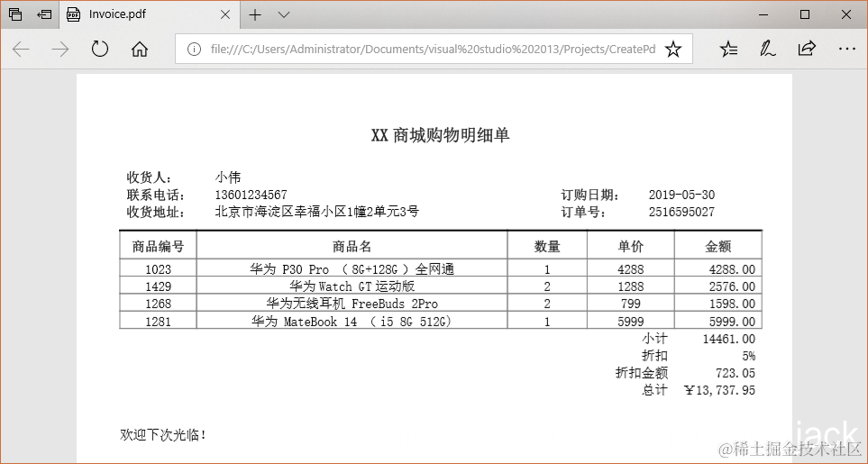Click the 收货人 label

(149, 177)
